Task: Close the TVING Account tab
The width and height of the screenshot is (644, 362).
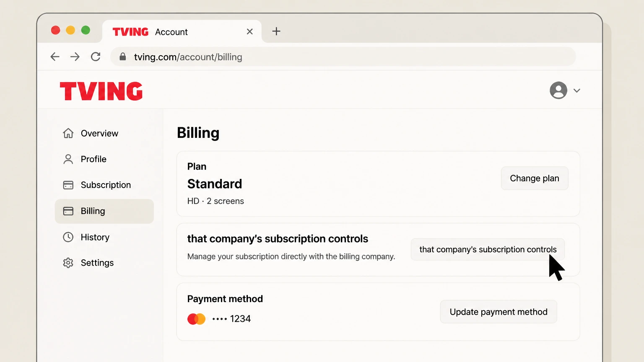Action: (x=250, y=31)
